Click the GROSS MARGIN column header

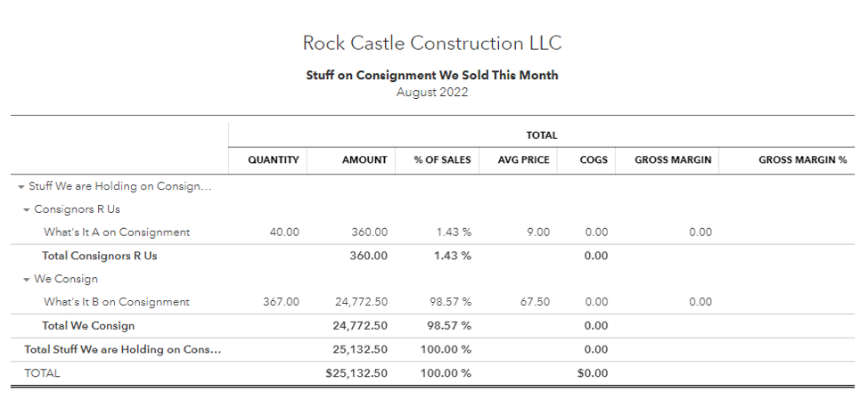[673, 160]
